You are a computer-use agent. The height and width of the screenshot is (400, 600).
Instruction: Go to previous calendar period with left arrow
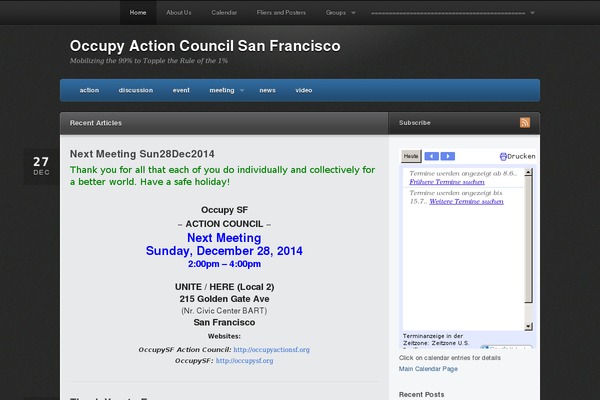(x=432, y=156)
